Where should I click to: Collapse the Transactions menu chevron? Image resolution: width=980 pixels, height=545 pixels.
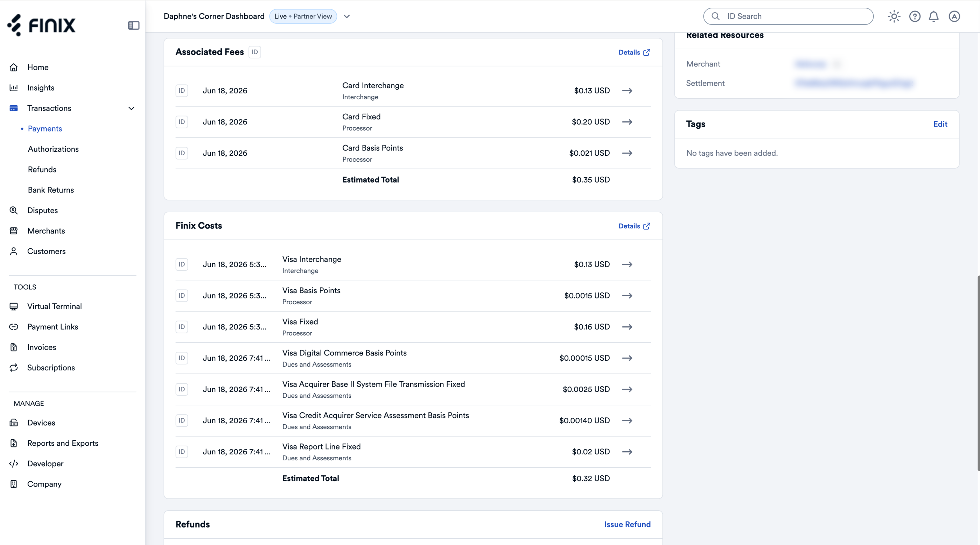pos(131,108)
